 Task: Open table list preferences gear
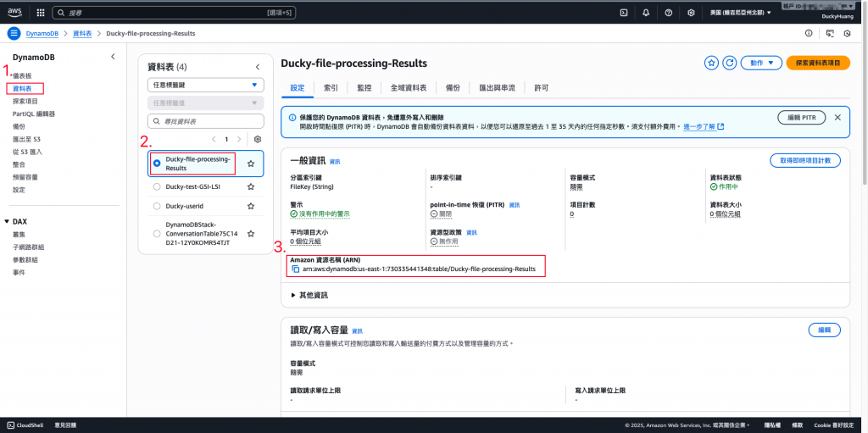(257, 139)
